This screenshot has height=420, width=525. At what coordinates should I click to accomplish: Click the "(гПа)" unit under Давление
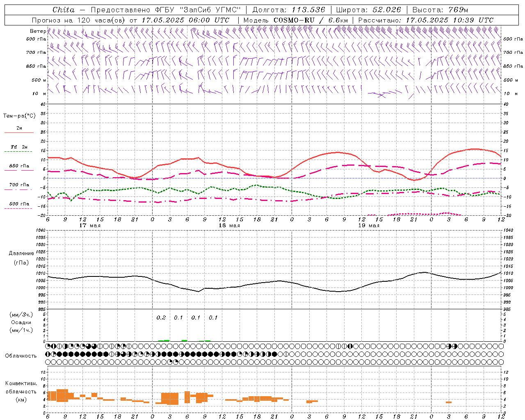pos(21,262)
